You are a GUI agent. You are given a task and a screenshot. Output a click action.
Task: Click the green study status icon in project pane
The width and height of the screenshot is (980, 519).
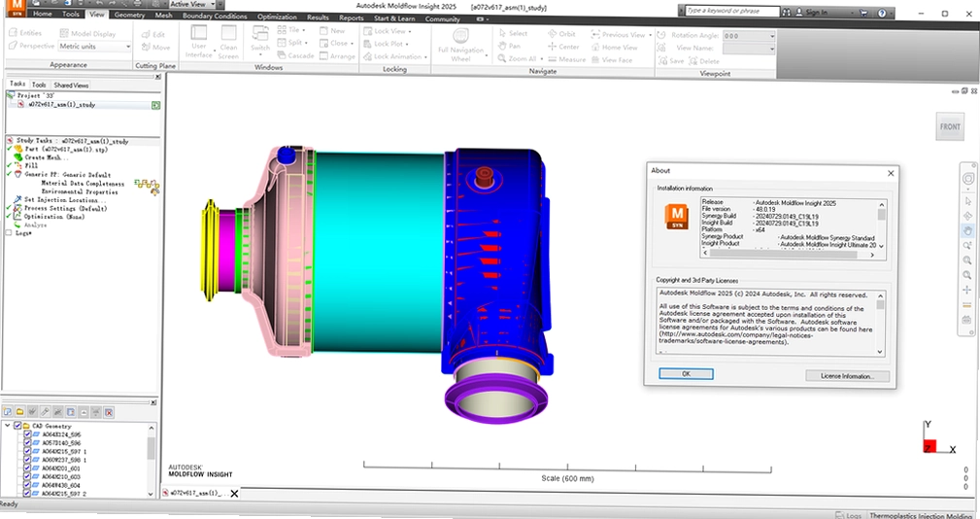click(155, 105)
